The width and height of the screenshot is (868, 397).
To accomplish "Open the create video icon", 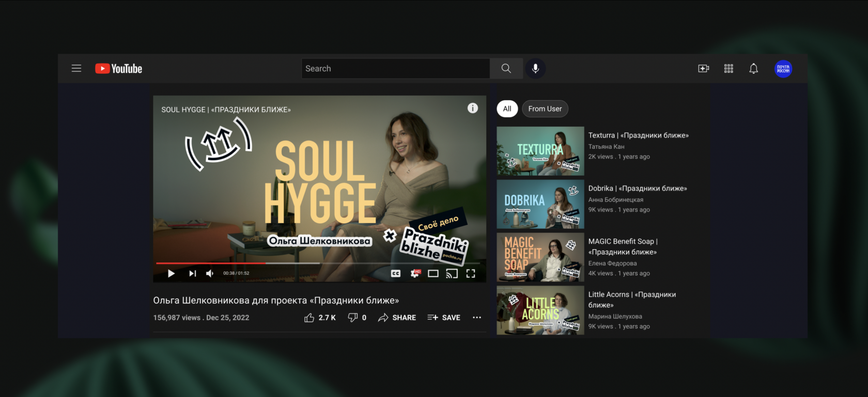I will point(704,68).
